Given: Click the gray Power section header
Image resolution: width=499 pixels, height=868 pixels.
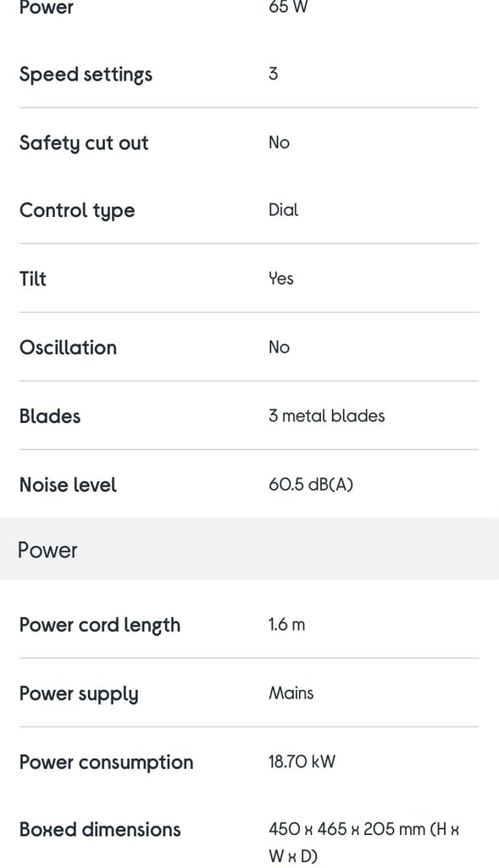Looking at the screenshot, I should 249,549.
